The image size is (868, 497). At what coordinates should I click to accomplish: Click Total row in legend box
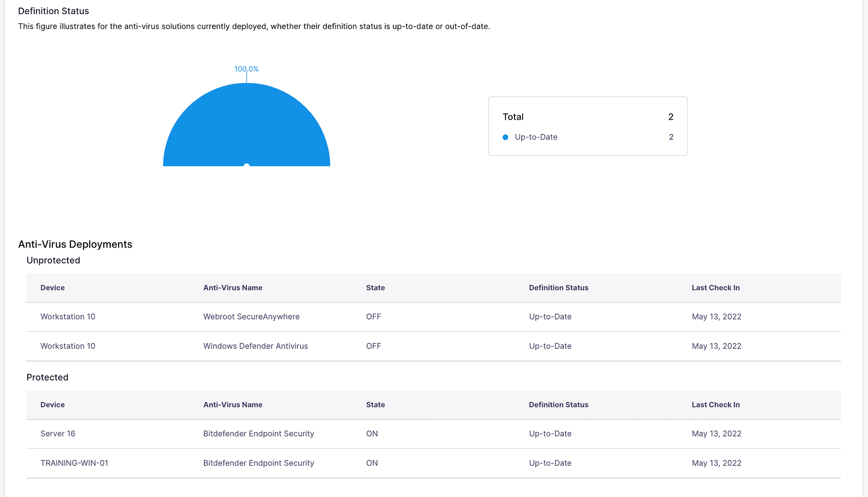pyautogui.click(x=513, y=117)
